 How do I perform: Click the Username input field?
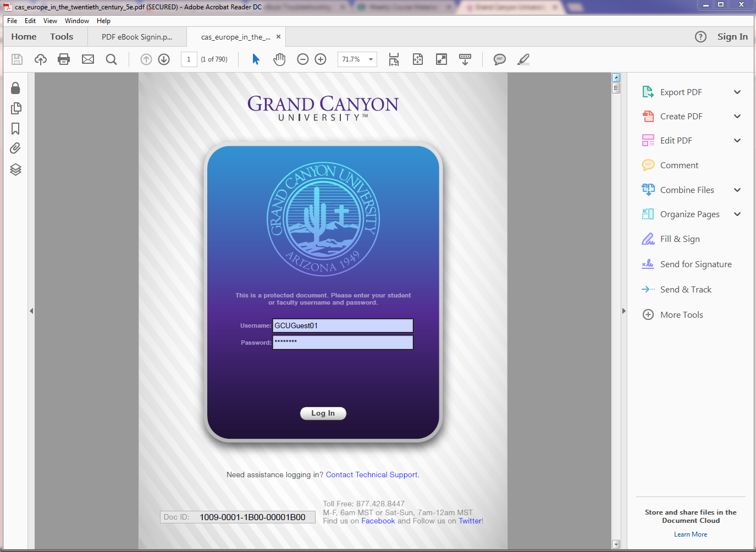343,326
